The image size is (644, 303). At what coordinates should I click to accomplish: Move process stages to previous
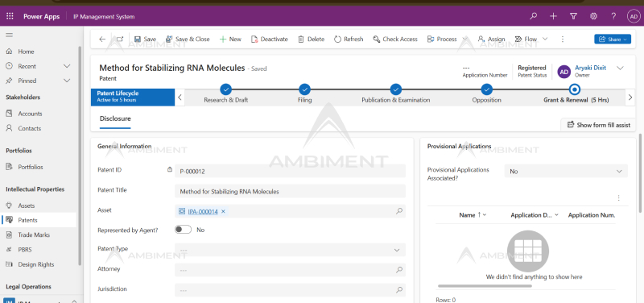pos(180,98)
